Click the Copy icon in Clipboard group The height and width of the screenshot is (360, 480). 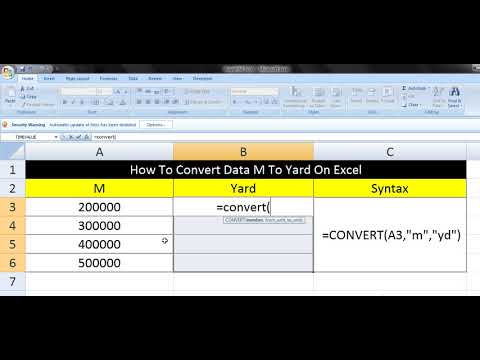coord(23,97)
